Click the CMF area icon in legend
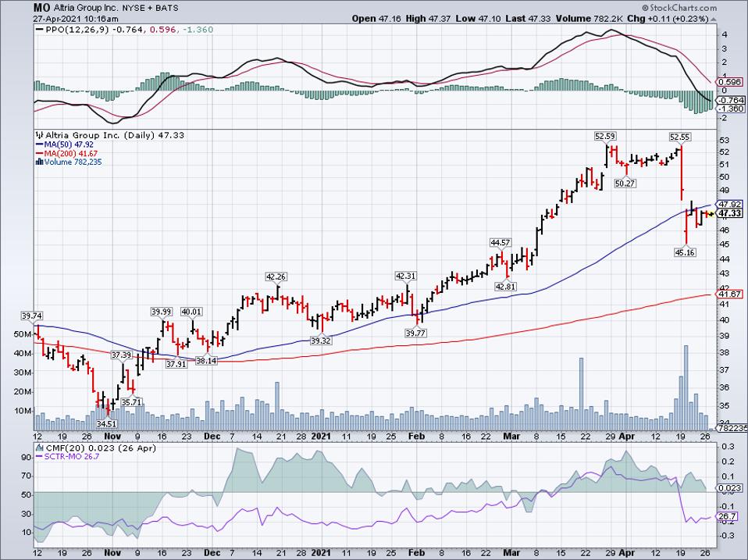 tap(40, 448)
